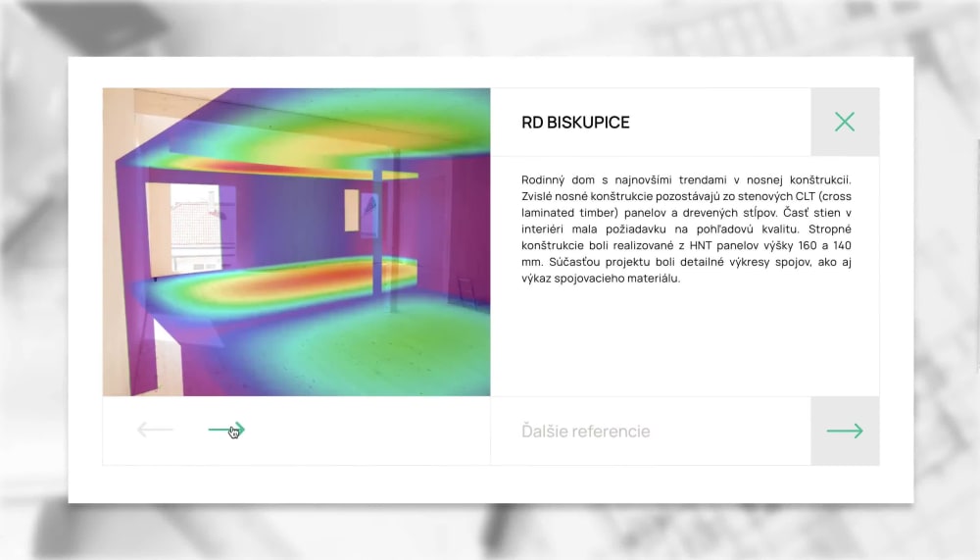Open next reference via right arrow button
Screen dimensions: 980x560
click(845, 431)
